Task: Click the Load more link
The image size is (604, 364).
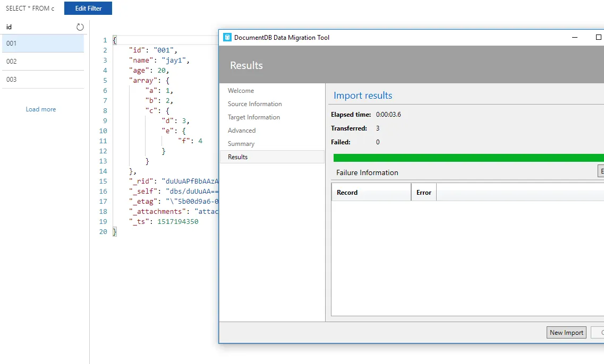Action: tap(41, 109)
